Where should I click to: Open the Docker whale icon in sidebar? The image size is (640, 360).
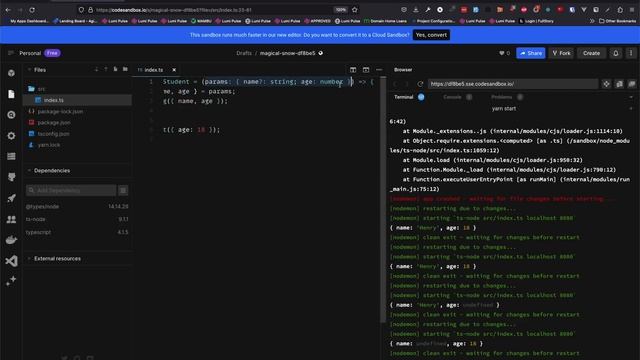11,240
